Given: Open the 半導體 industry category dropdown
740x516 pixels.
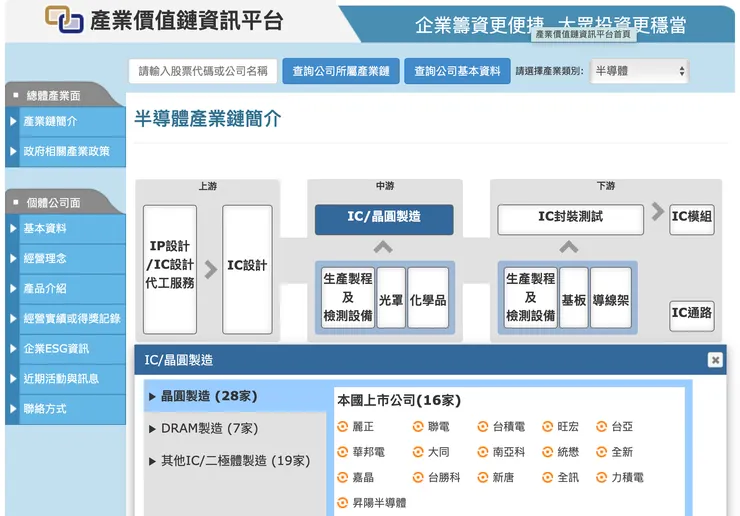Looking at the screenshot, I should coord(639,71).
